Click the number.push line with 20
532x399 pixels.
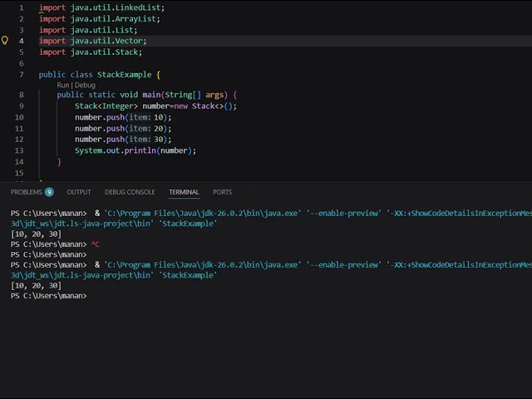tap(123, 129)
